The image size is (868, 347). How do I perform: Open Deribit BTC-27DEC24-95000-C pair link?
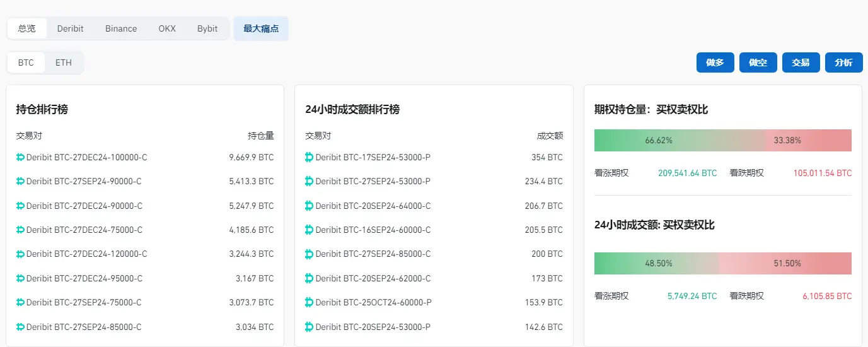[84, 278]
